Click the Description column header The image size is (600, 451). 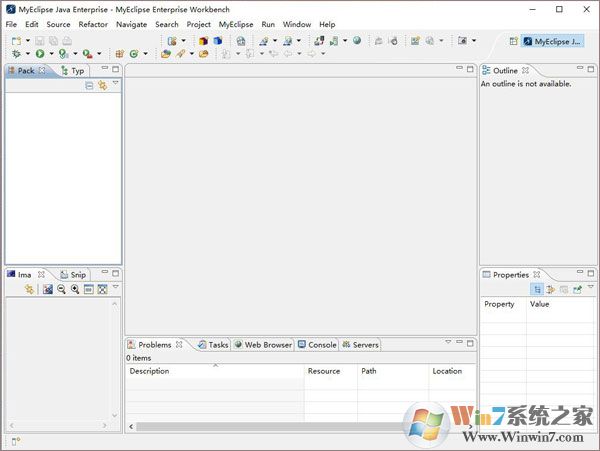pyautogui.click(x=150, y=371)
